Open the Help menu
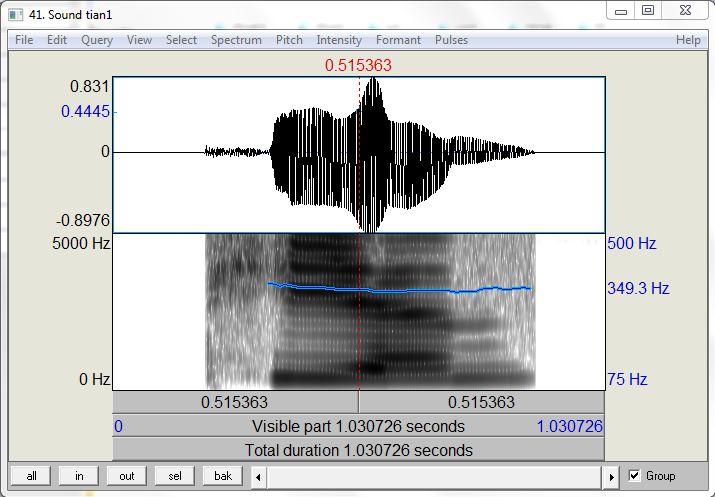 pos(688,40)
